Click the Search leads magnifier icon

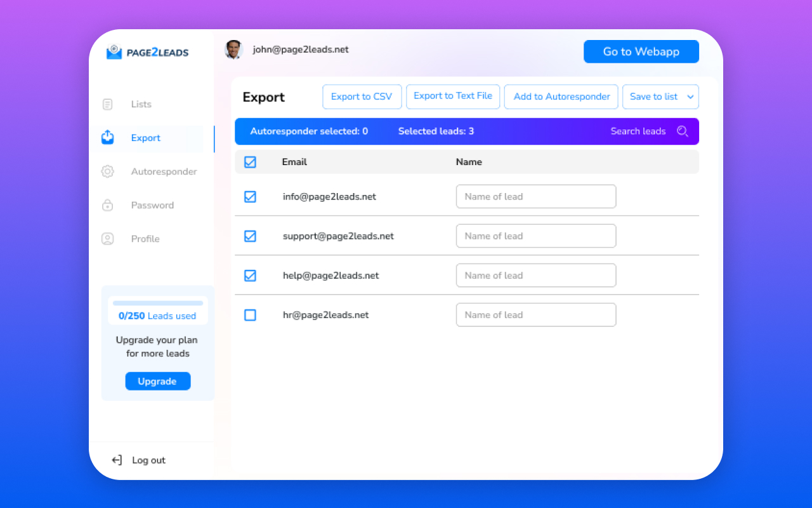pos(683,131)
